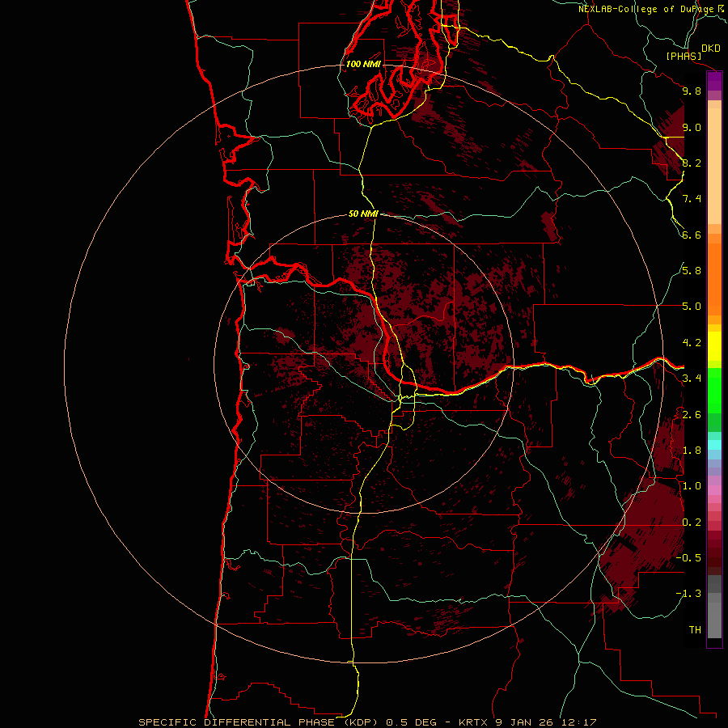The width and height of the screenshot is (728, 728).
Task: Click the 0.2 scale value
Action: [692, 523]
